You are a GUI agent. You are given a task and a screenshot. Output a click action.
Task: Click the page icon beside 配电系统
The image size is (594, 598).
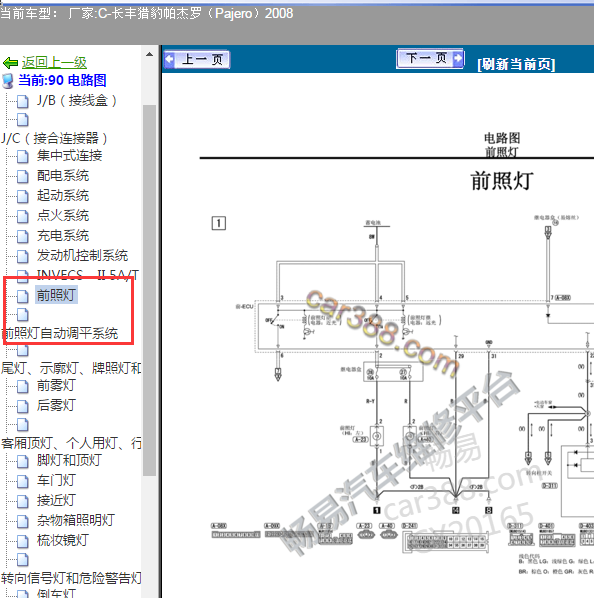22,176
